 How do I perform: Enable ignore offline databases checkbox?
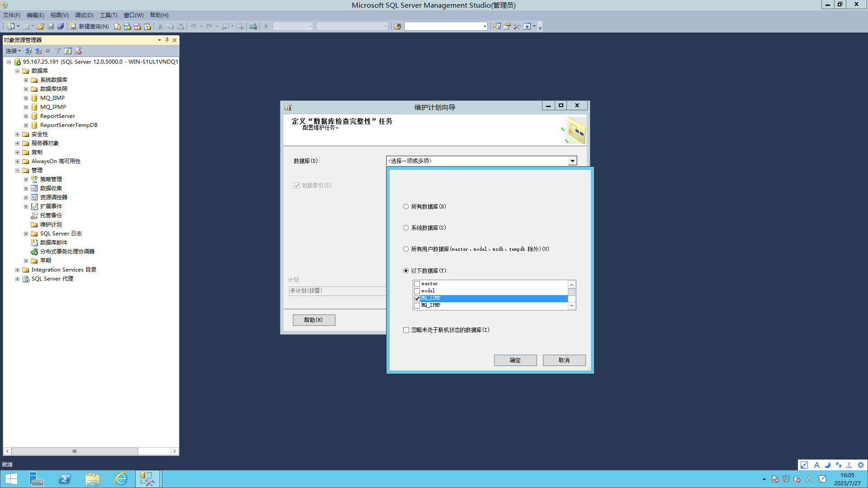tap(406, 330)
